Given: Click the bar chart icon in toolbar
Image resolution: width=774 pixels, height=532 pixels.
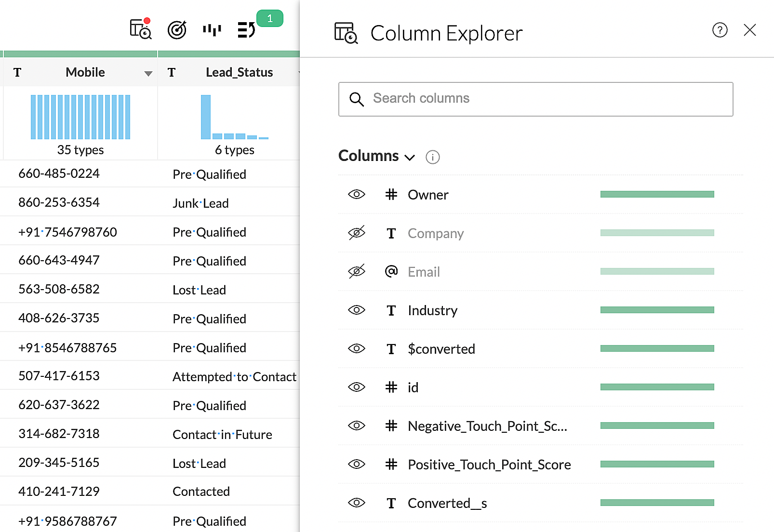Looking at the screenshot, I should [212, 30].
